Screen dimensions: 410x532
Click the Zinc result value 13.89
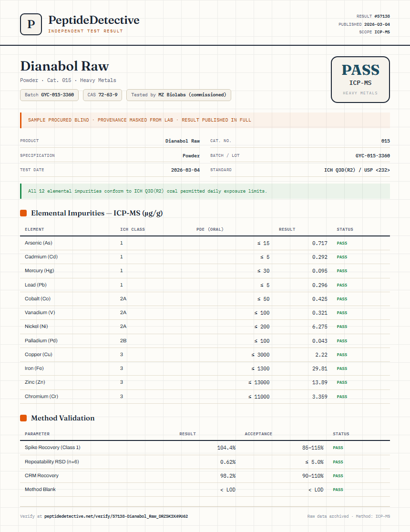pos(320,382)
